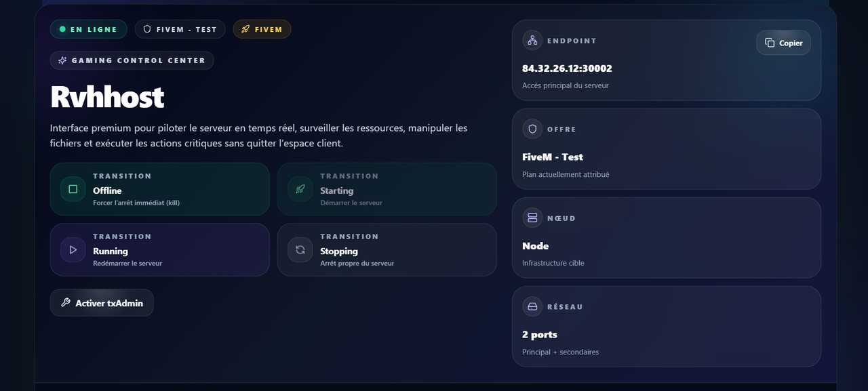The image size is (868, 391).
Task: Open the 2 ports Réseau card
Action: 667,327
